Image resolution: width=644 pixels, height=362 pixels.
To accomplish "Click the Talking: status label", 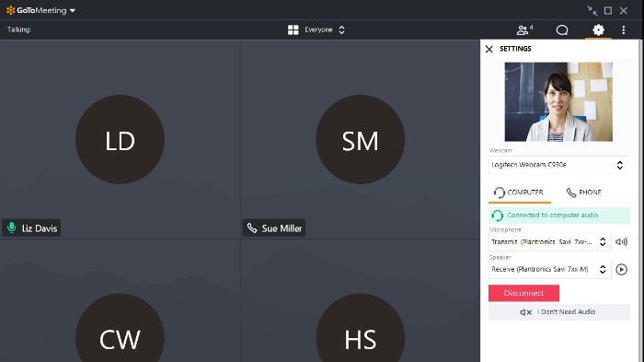I will pyautogui.click(x=19, y=29).
